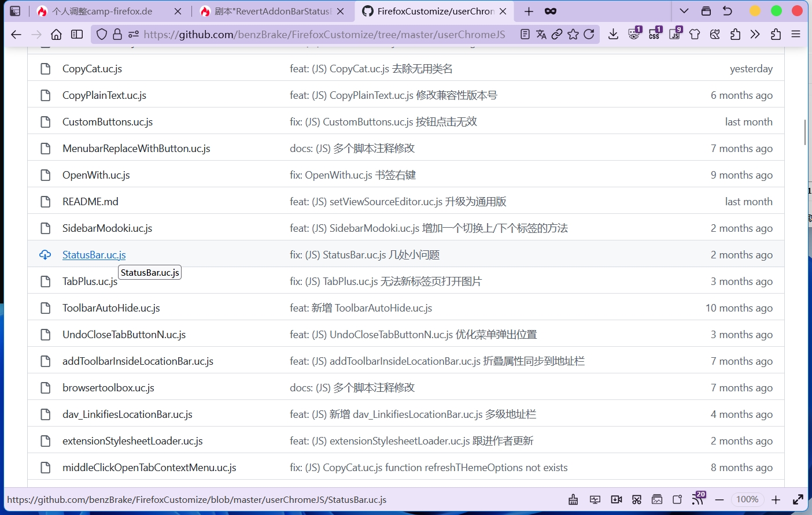The image size is (812, 515).
Task: Open commit message "fix: OpenWith.uc.js 书签右键"
Action: click(353, 175)
